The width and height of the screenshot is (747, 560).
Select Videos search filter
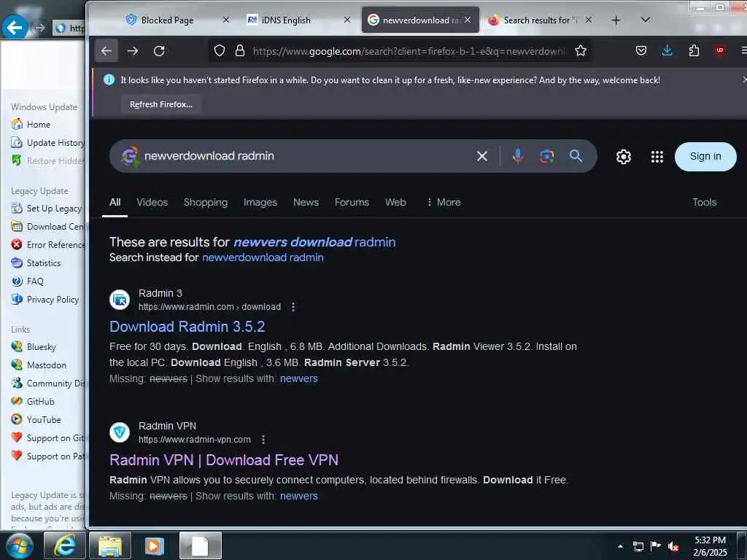(152, 203)
